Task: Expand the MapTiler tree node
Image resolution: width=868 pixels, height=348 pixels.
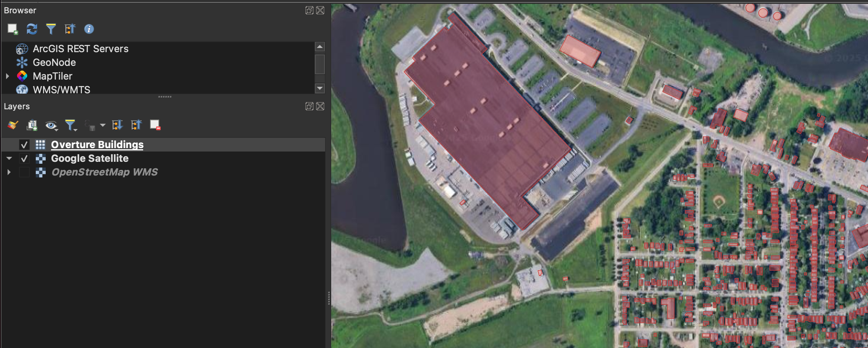Action: [7, 76]
